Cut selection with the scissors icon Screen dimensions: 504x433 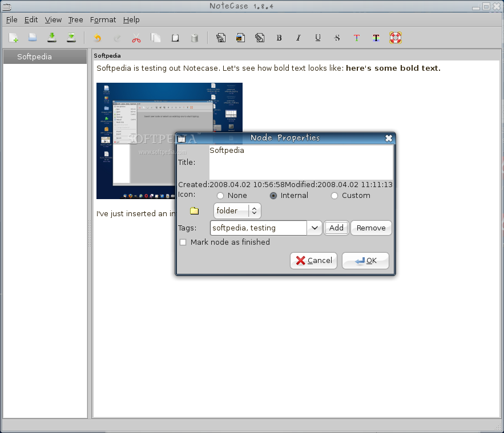pyautogui.click(x=136, y=38)
